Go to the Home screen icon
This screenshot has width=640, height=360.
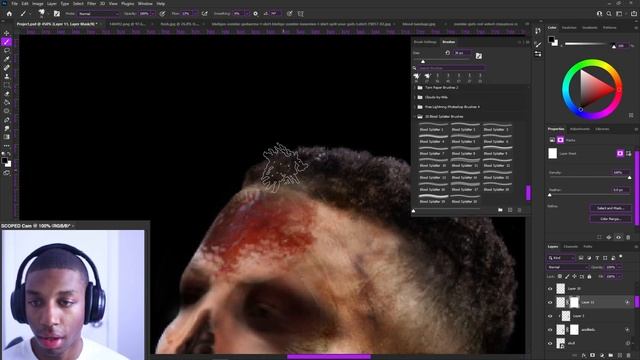[9, 13]
